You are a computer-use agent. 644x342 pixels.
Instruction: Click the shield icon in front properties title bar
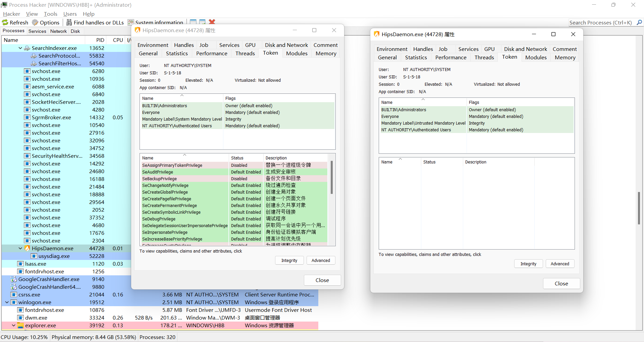(377, 34)
